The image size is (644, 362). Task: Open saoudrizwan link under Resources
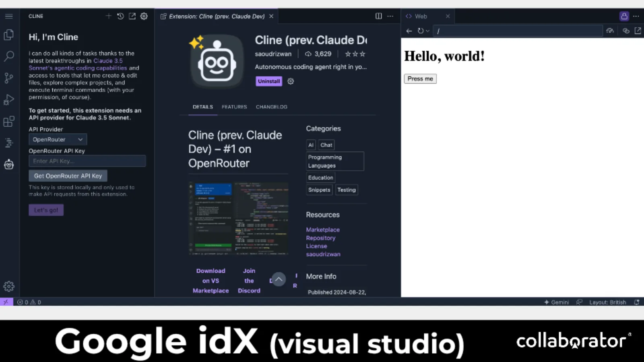click(323, 254)
